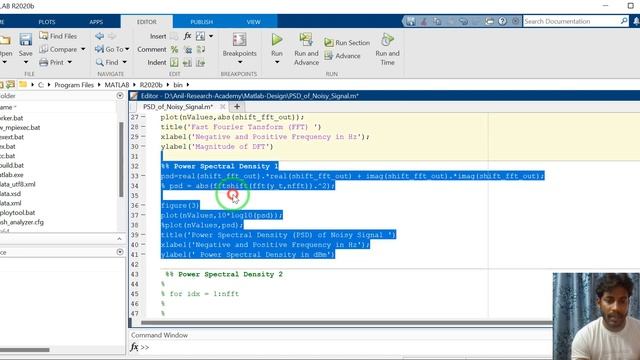Open the Find Files tool

click(x=58, y=36)
